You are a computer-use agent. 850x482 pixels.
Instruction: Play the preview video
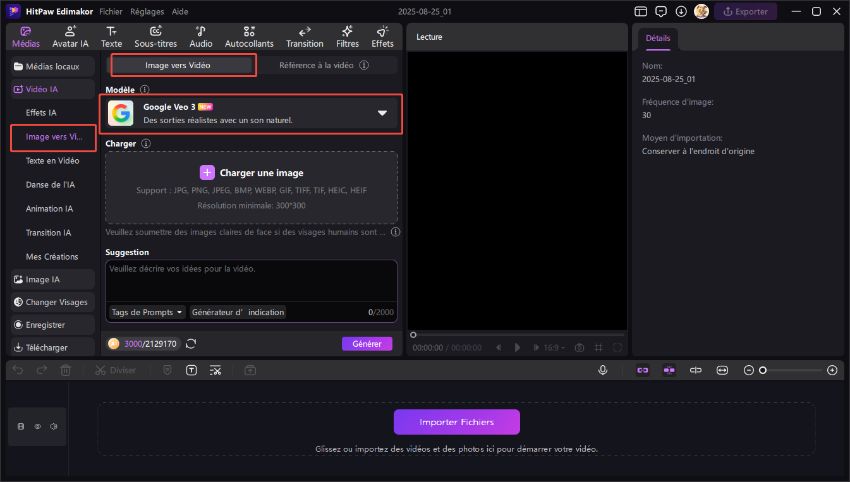click(517, 348)
